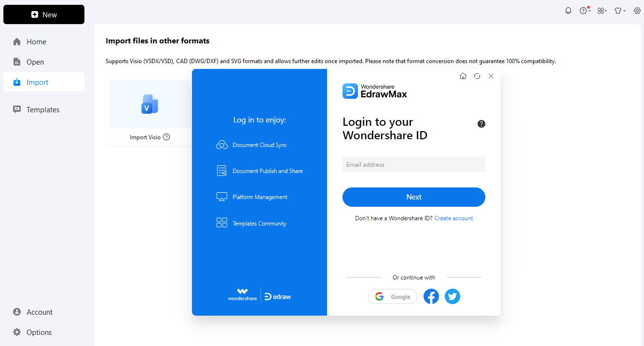
Task: Click the Templates icon in sidebar
Action: 17,109
